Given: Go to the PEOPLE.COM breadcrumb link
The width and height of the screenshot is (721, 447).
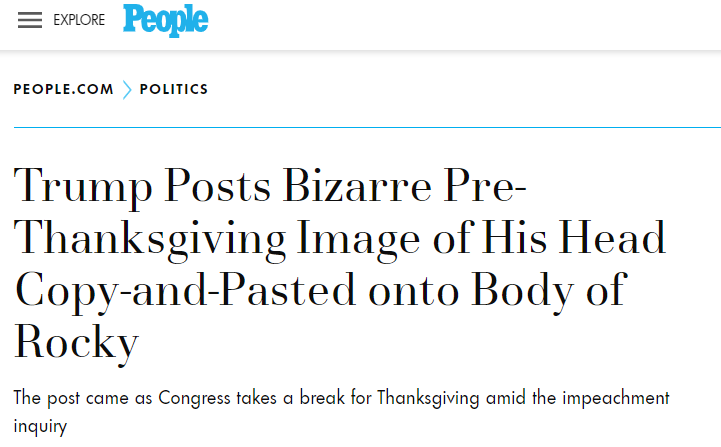Looking at the screenshot, I should [x=63, y=90].
